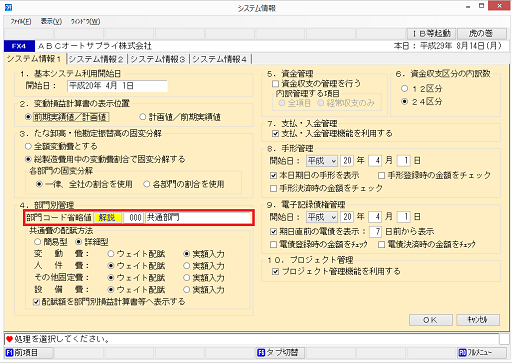This screenshot has height=363, width=512.
Task: Select 前期実績値／計画値 radio option
Action: click(x=66, y=117)
